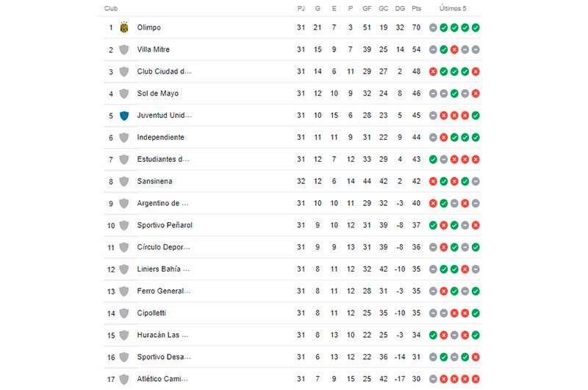The image size is (588, 390).
Task: Select the Liniers Bahía table row
Action: (293, 269)
